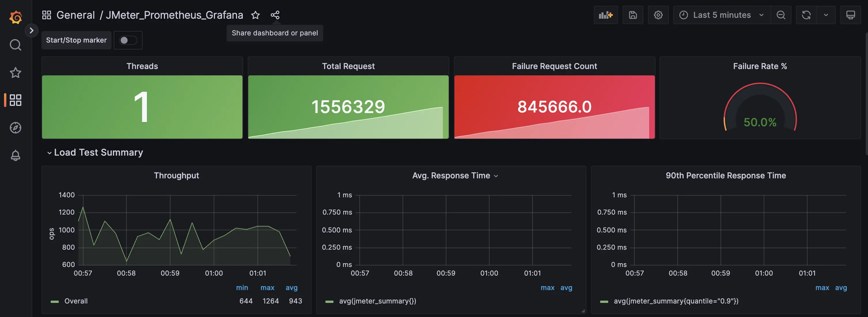Click the Save dashboard icon

(632, 15)
